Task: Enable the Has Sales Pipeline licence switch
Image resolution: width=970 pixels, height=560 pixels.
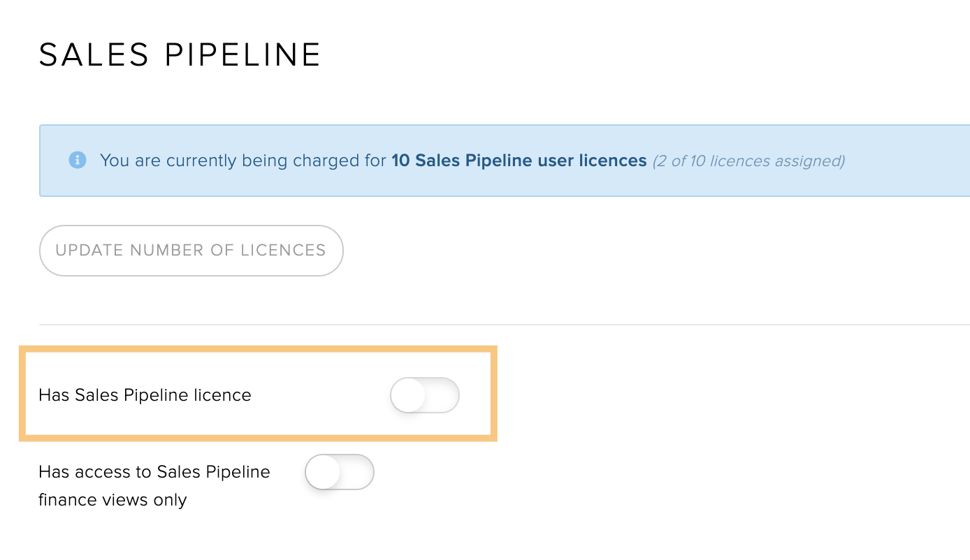Action: 424,395
